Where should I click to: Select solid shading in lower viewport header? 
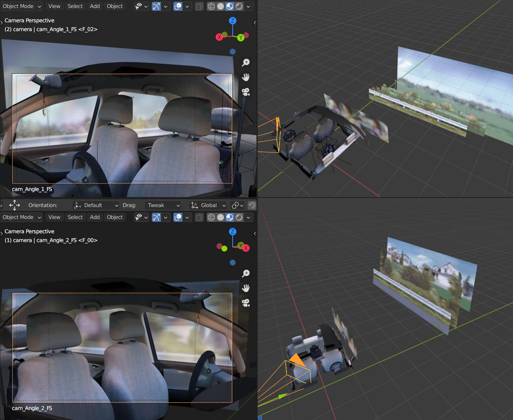coord(220,217)
